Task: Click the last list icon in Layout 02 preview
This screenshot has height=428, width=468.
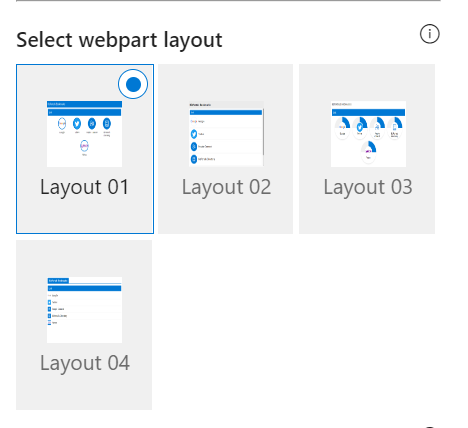Action: [194, 159]
